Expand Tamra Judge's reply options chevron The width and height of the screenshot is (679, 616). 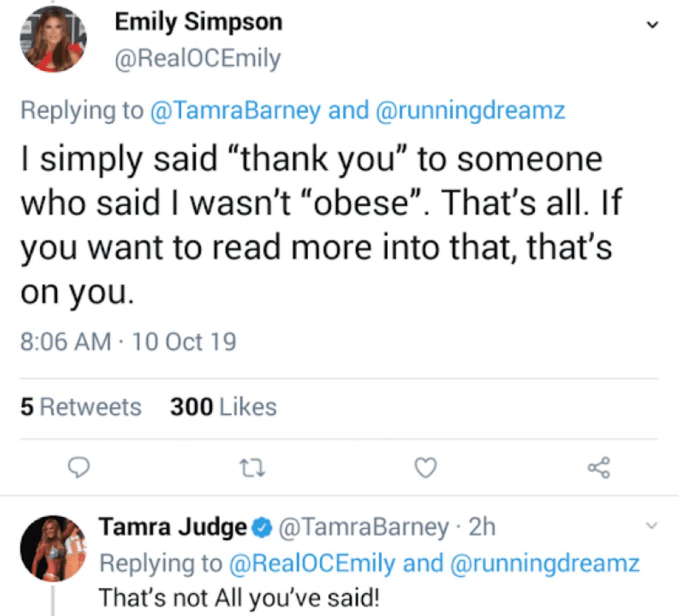click(x=651, y=526)
